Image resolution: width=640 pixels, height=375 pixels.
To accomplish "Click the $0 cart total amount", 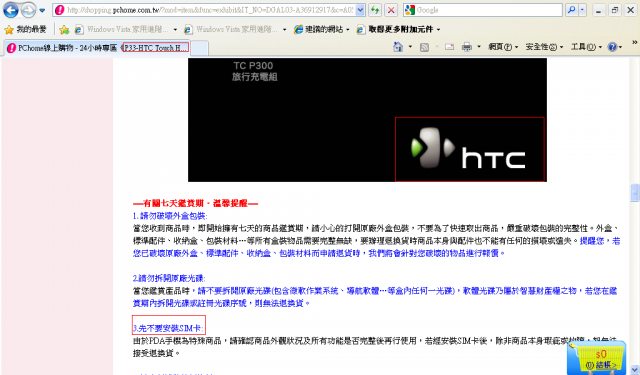I will point(601,354).
